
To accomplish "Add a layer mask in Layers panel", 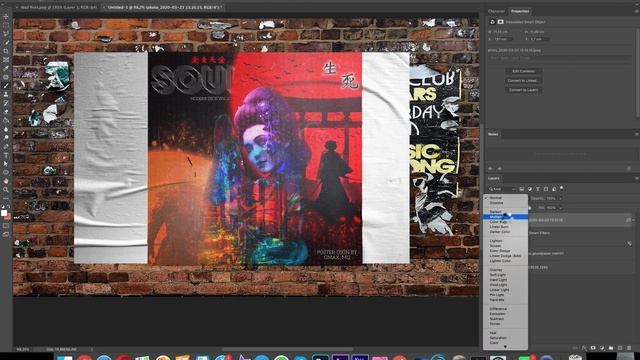I will [593, 348].
